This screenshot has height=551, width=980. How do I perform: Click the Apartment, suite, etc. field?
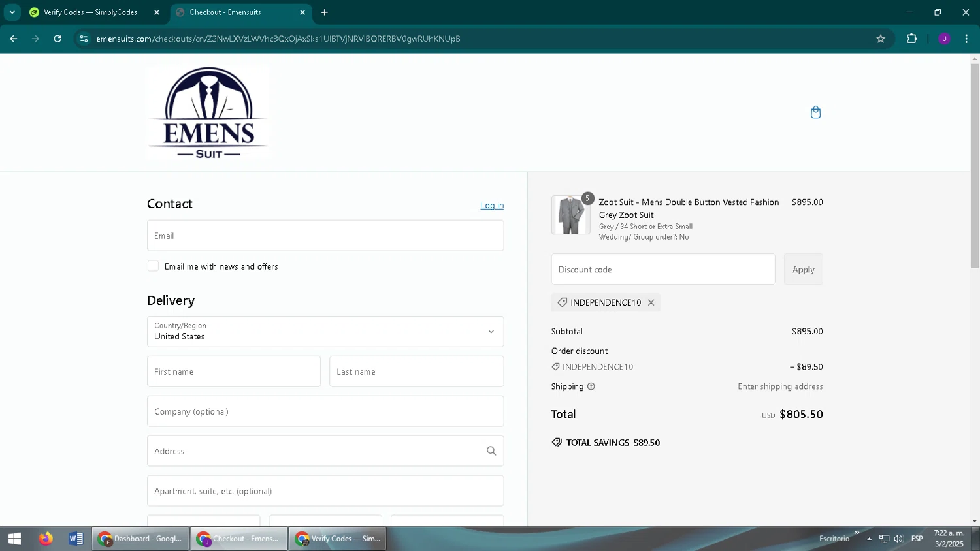tap(325, 491)
